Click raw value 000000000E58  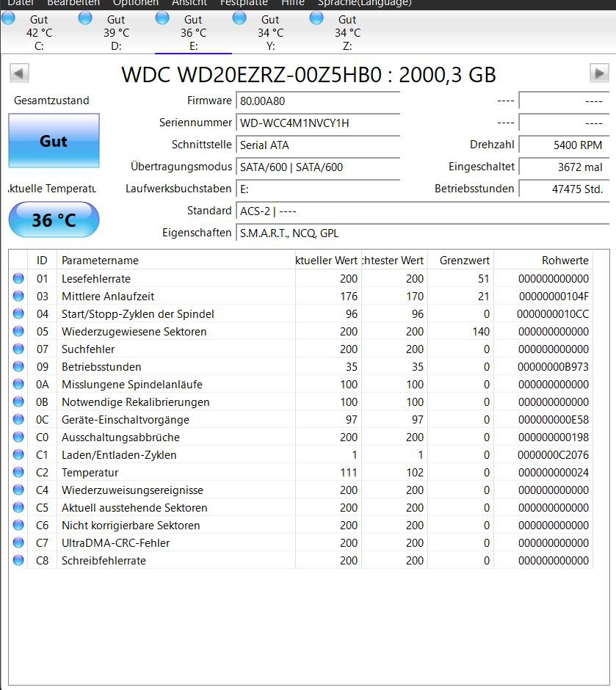tap(554, 419)
